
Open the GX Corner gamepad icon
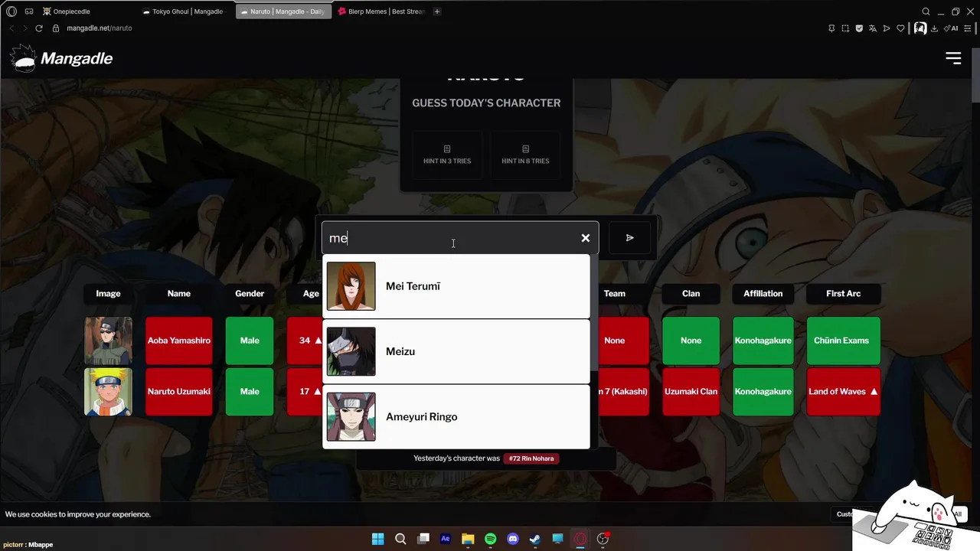[x=29, y=11]
